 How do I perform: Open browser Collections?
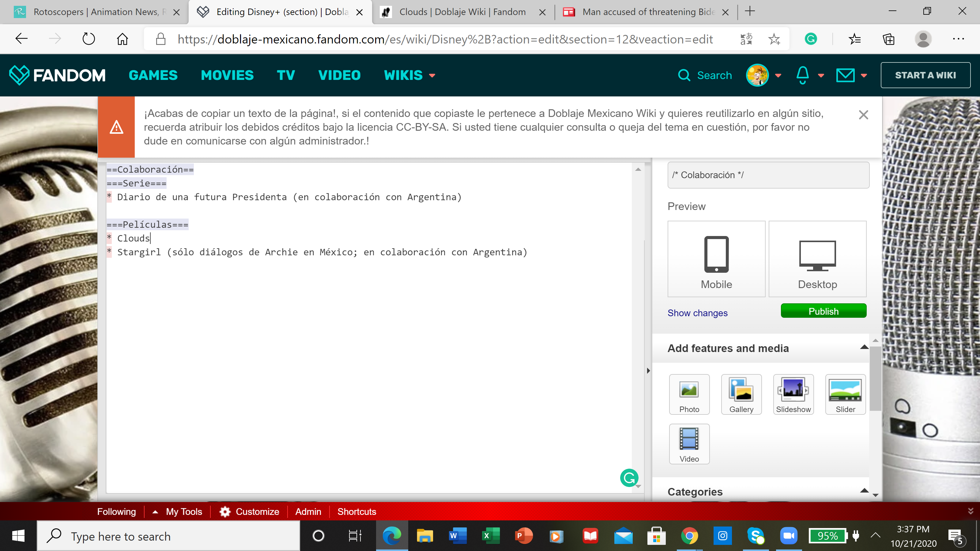click(888, 39)
